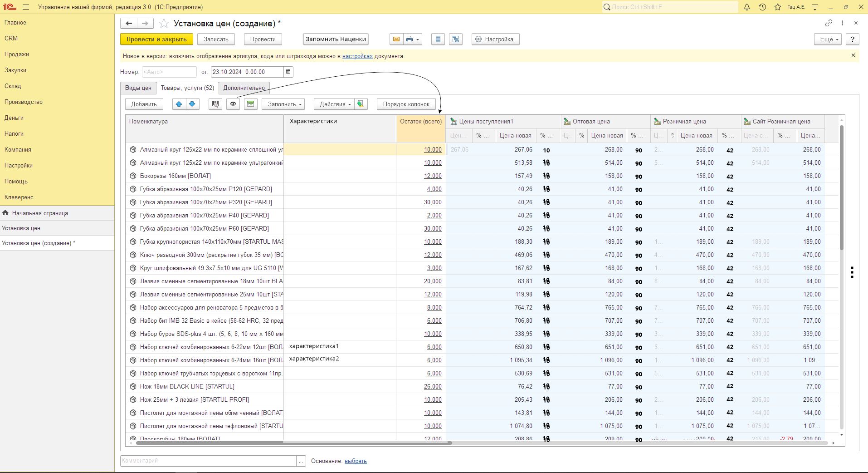Get link to document icon

(829, 23)
